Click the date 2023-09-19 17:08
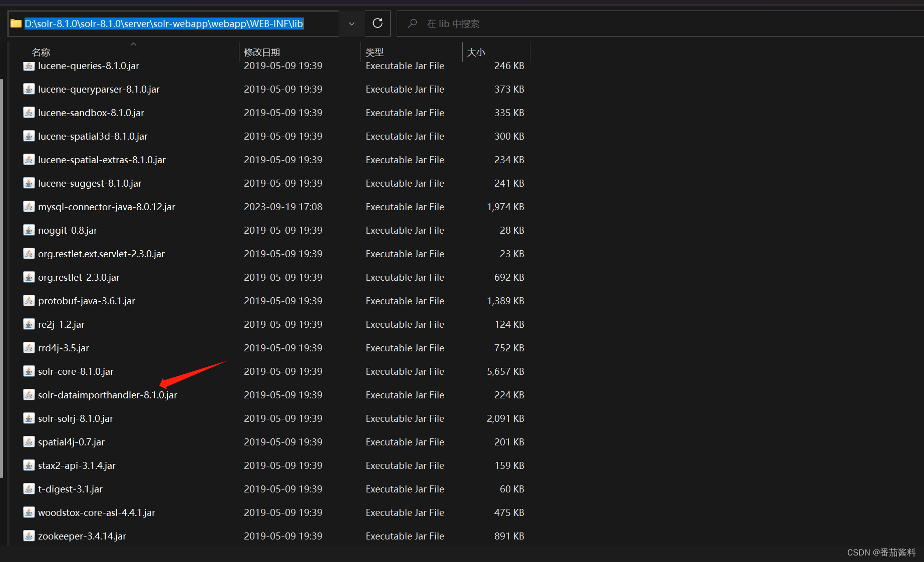The width and height of the screenshot is (924, 562). pyautogui.click(x=283, y=207)
